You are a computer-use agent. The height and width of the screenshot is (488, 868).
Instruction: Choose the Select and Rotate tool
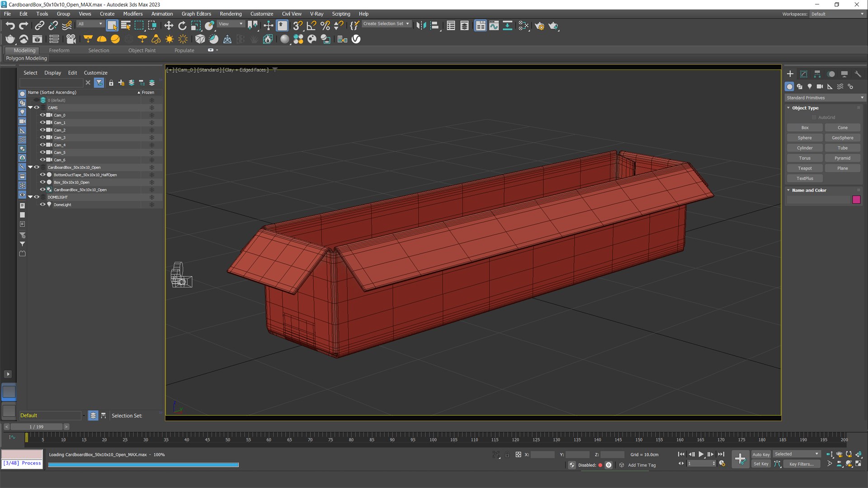click(182, 26)
